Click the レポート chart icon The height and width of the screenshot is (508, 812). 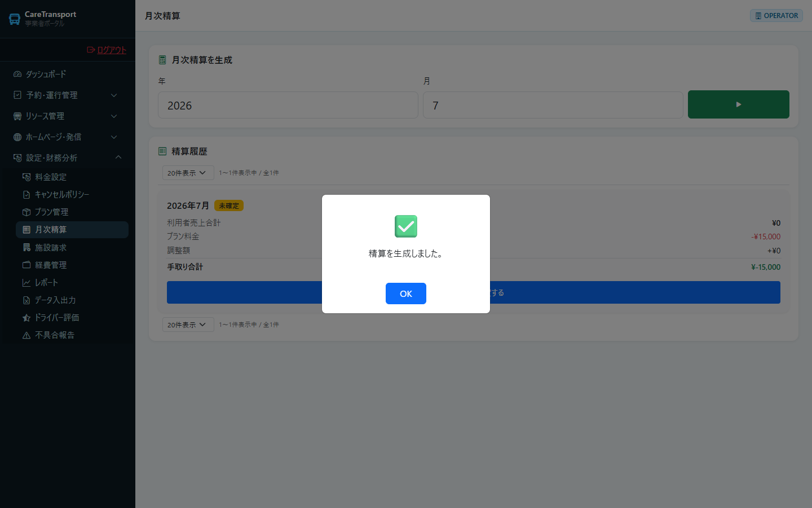27,282
